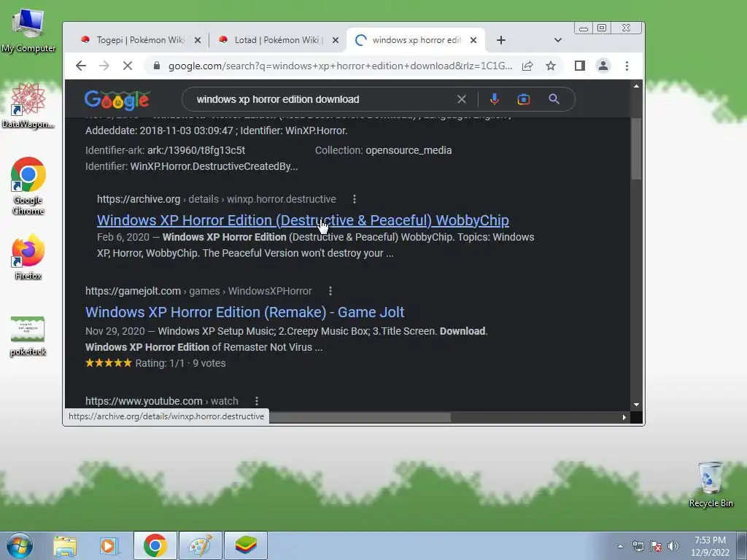This screenshot has width=747, height=560.
Task: Click the share page icon in address bar
Action: 527,66
